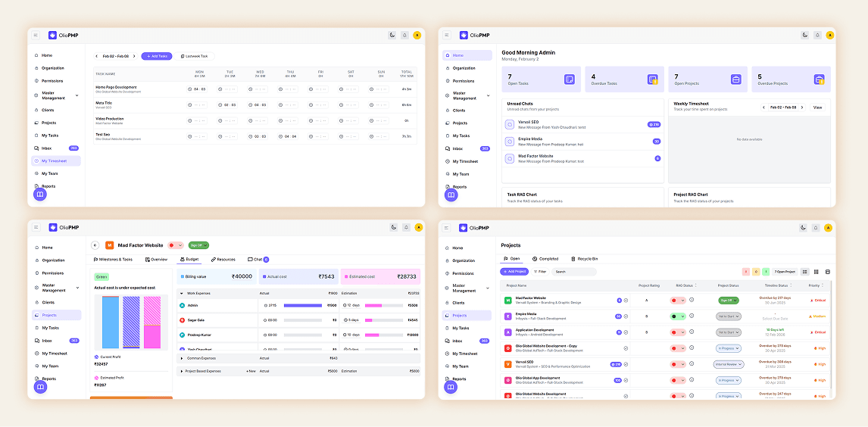The width and height of the screenshot is (868, 427).
Task: Click the Add Tasks button in timesheet
Action: point(157,56)
